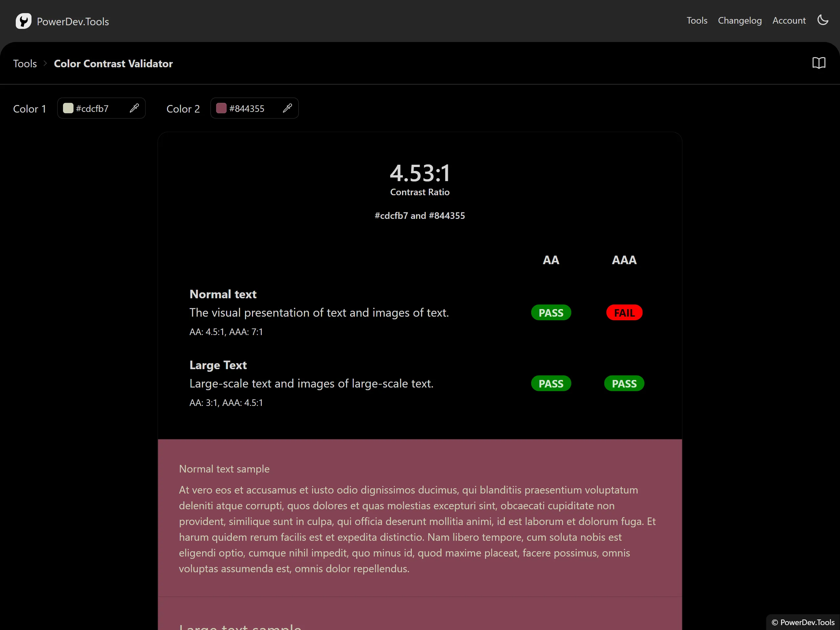Click the © PowerDev.Tools footer text
The image size is (840, 630).
coord(803,622)
